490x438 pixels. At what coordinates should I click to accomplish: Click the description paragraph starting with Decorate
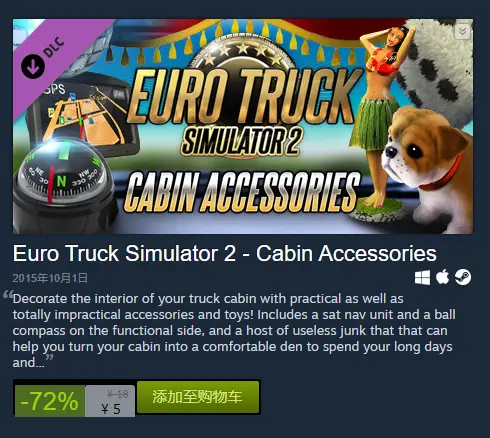click(234, 331)
